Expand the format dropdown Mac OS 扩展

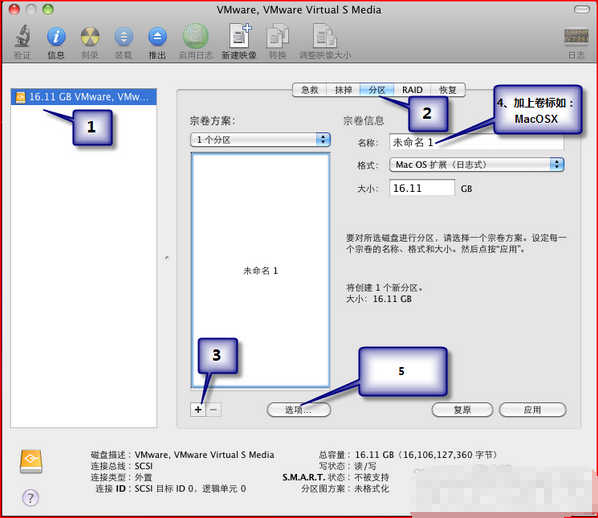[x=476, y=165]
